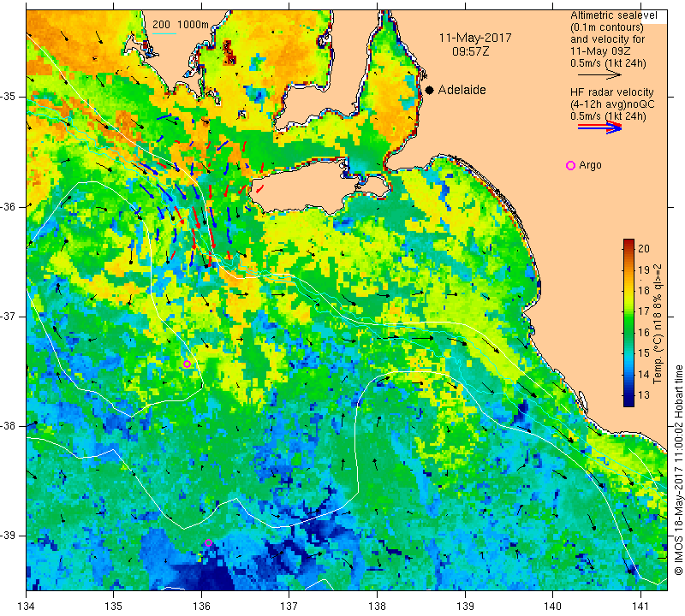
Task: Click the latitude axis label -38
Action: (x=9, y=426)
